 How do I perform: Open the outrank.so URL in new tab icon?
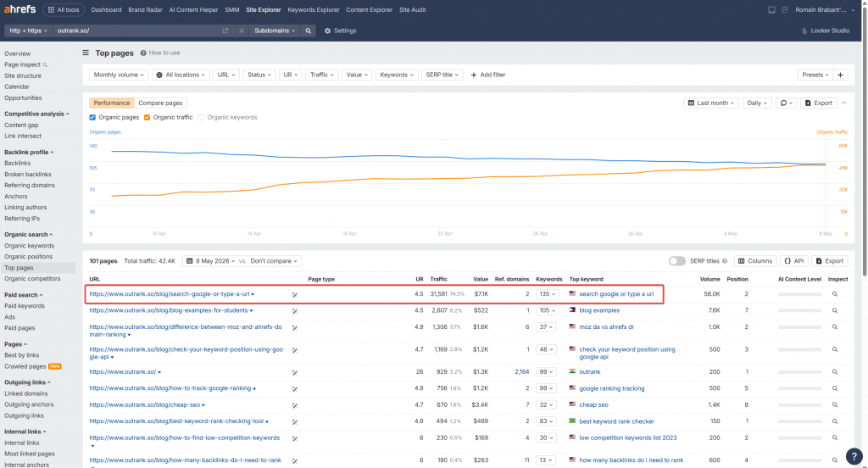click(x=225, y=31)
